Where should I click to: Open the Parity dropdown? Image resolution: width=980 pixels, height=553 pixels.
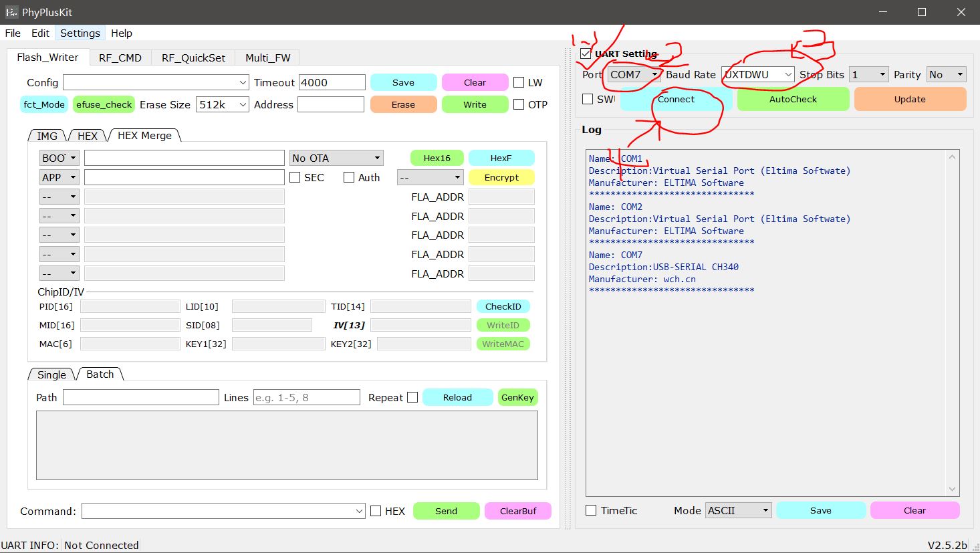point(947,74)
